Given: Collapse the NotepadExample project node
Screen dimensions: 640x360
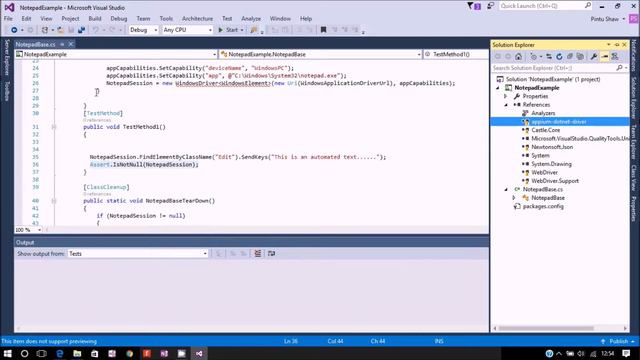Looking at the screenshot, I should click(x=498, y=88).
